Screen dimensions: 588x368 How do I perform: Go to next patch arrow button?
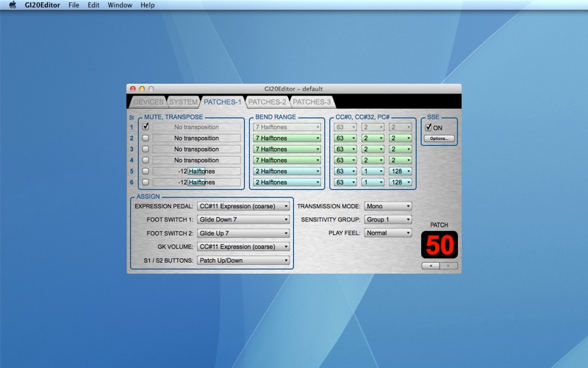448,266
